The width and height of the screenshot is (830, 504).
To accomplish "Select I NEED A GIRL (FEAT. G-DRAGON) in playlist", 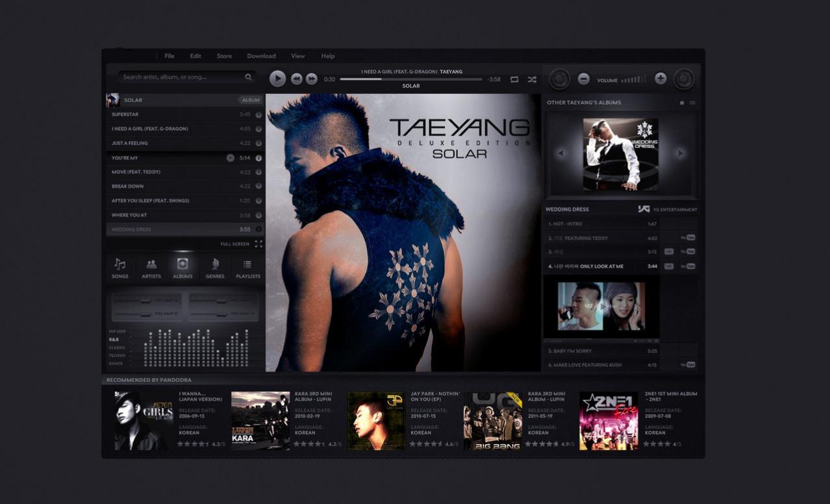I will point(185,129).
